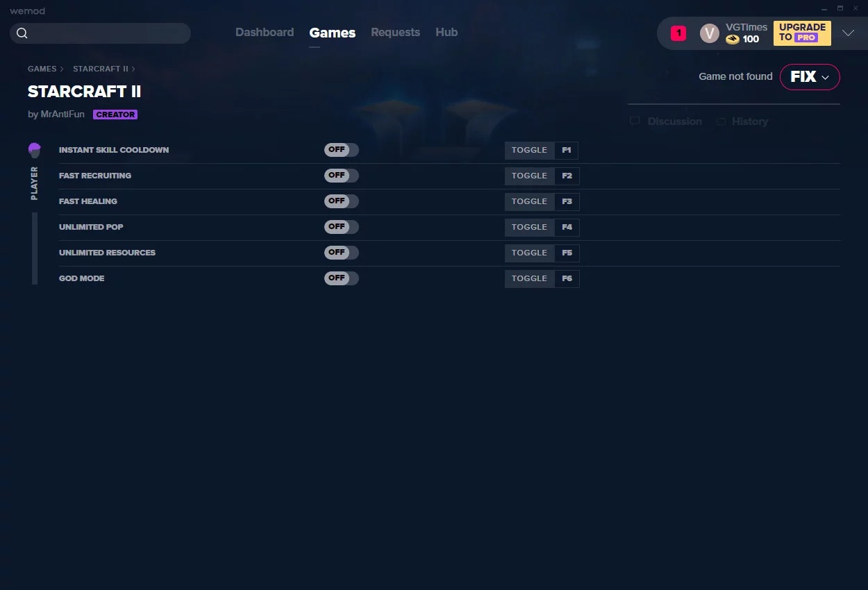Click the VGTimes user avatar
The width and height of the screenshot is (868, 590).
pyautogui.click(x=710, y=33)
